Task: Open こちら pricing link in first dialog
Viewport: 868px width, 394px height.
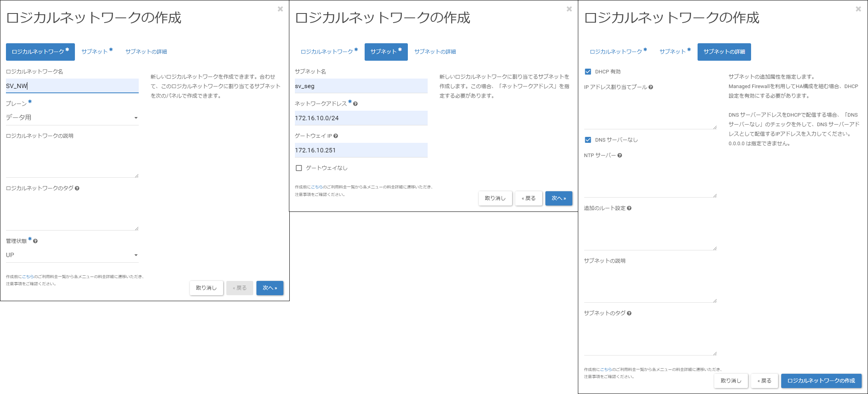Action: [x=28, y=277]
